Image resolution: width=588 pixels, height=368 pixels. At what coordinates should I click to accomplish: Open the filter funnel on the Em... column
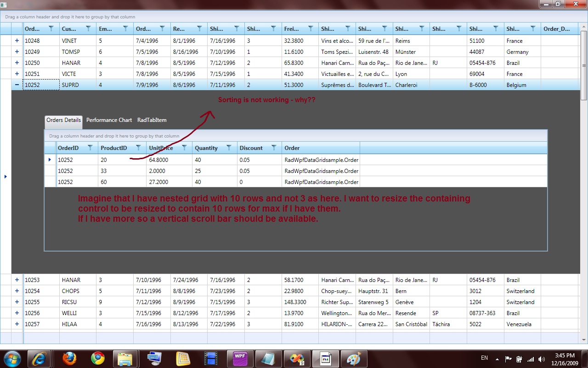pyautogui.click(x=125, y=29)
